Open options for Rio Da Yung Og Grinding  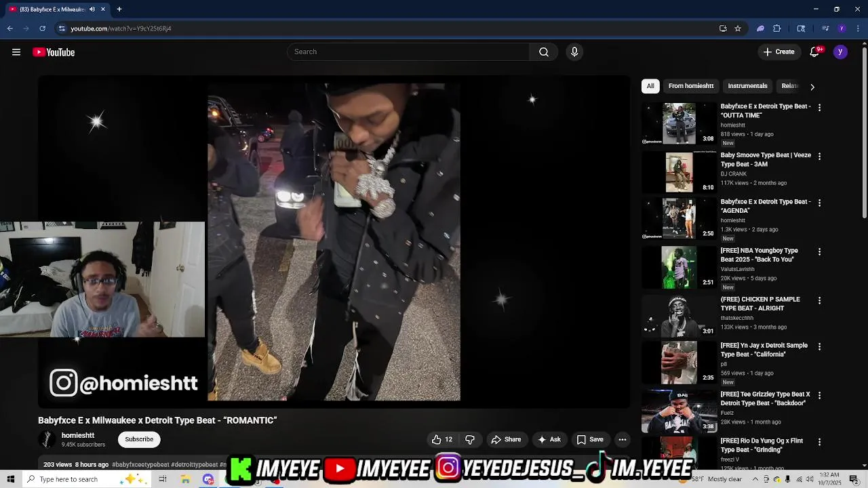point(819,443)
